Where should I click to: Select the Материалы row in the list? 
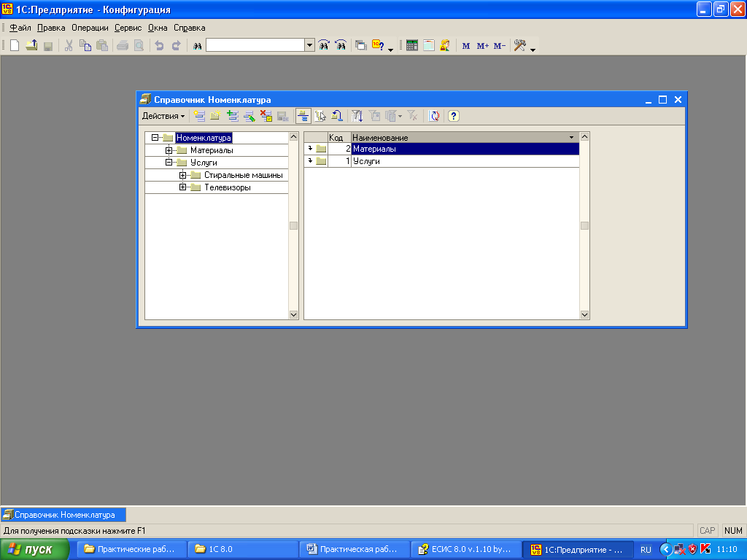(441, 149)
